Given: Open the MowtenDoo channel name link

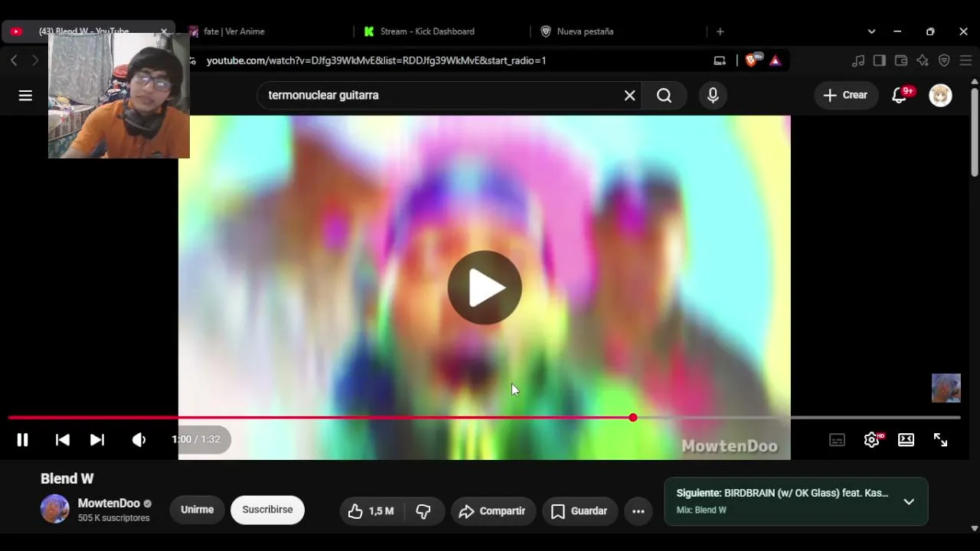Looking at the screenshot, I should click(x=109, y=504).
